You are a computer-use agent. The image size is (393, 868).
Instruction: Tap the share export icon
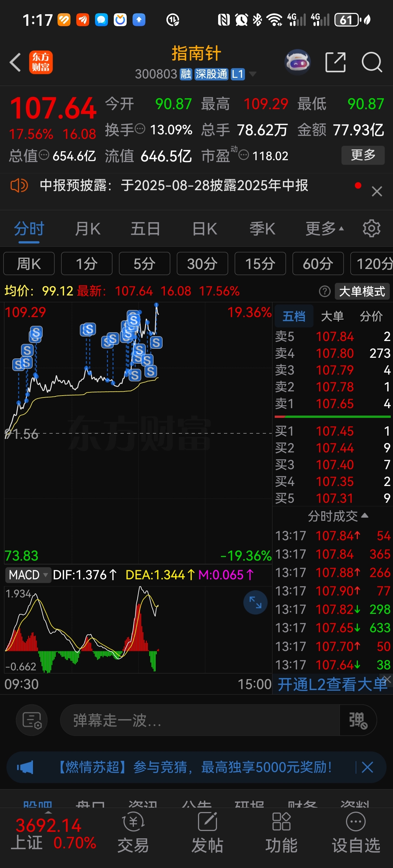pyautogui.click(x=335, y=62)
